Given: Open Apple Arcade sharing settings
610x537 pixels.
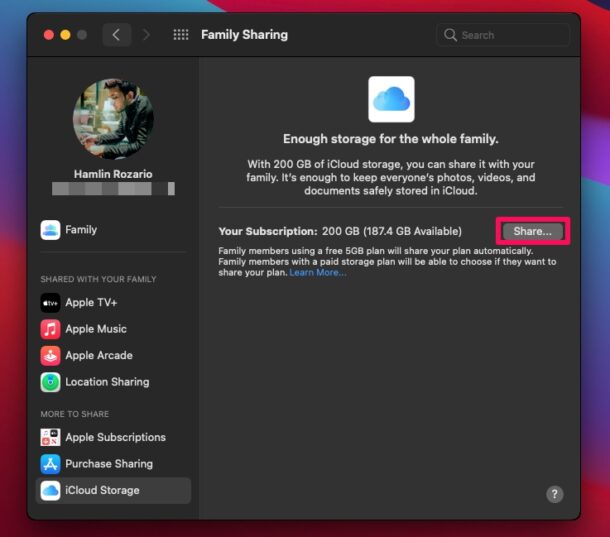Looking at the screenshot, I should [x=99, y=356].
